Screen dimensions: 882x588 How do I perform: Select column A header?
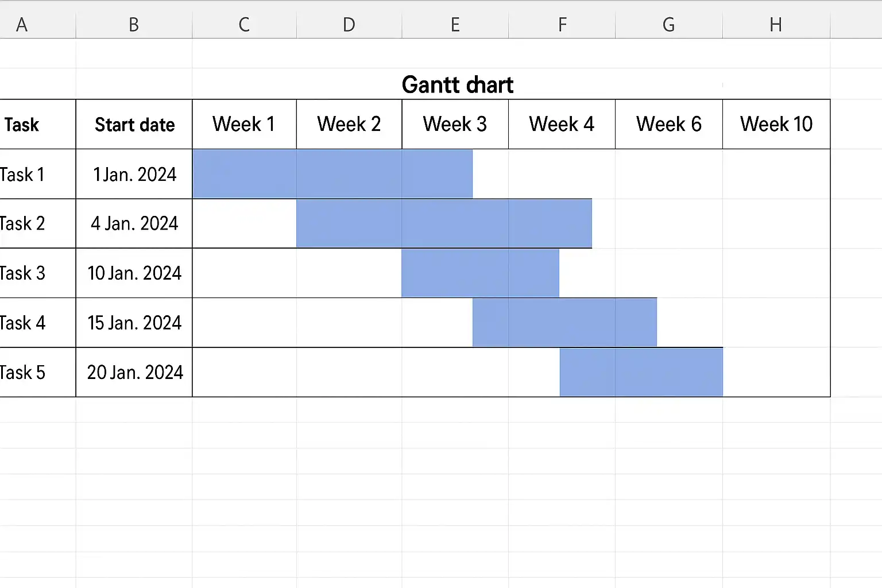pos(23,25)
